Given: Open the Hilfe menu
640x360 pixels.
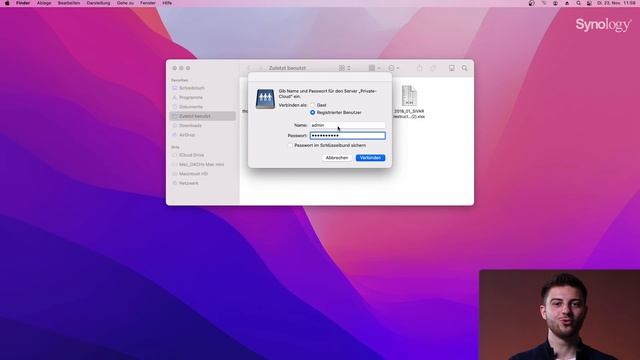Looking at the screenshot, I should coord(167,3).
